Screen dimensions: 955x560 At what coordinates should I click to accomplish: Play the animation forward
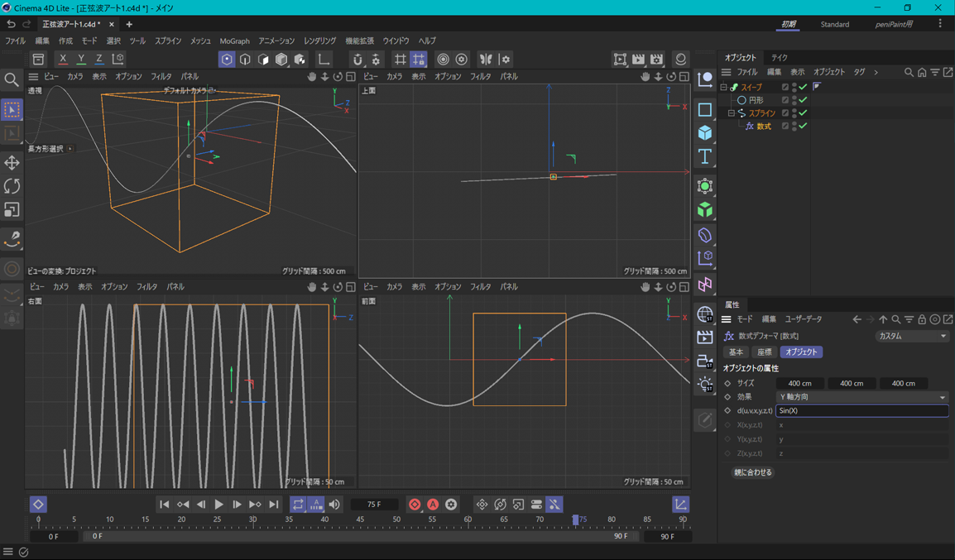point(218,505)
